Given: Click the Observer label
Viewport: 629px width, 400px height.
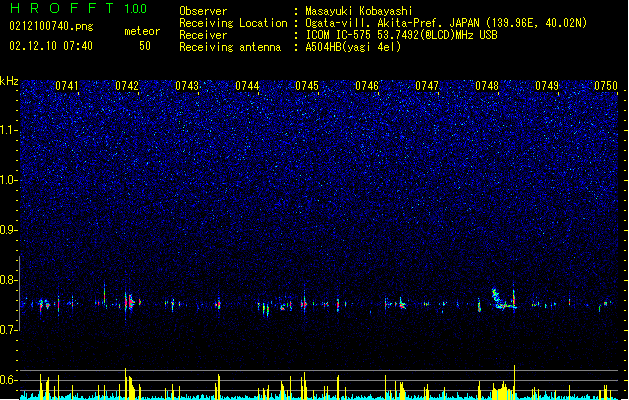Looking at the screenshot, I should pyautogui.click(x=203, y=11).
